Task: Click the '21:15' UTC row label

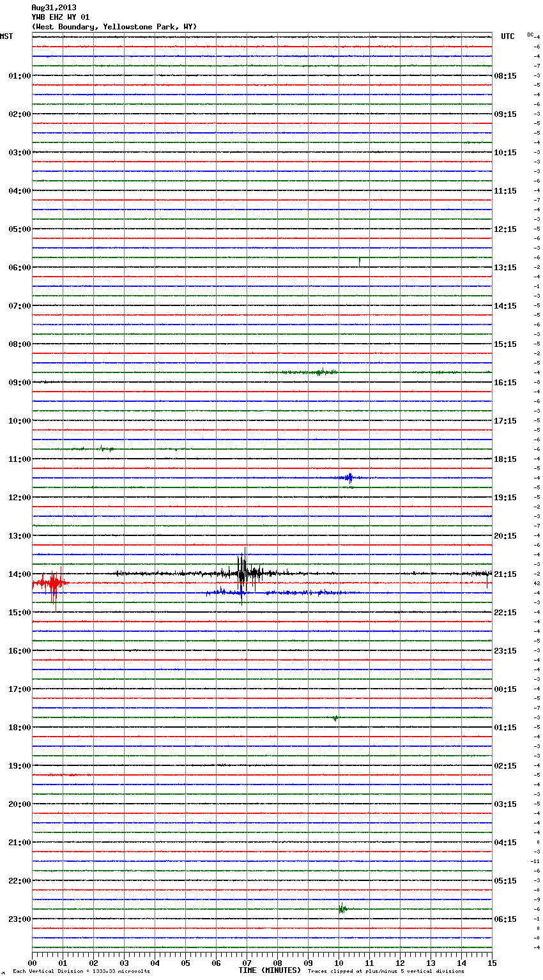Action: [x=505, y=574]
